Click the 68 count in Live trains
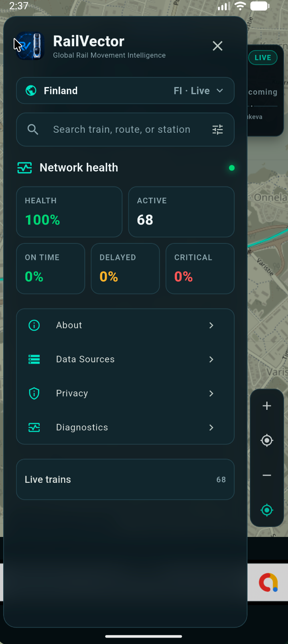 tap(221, 480)
